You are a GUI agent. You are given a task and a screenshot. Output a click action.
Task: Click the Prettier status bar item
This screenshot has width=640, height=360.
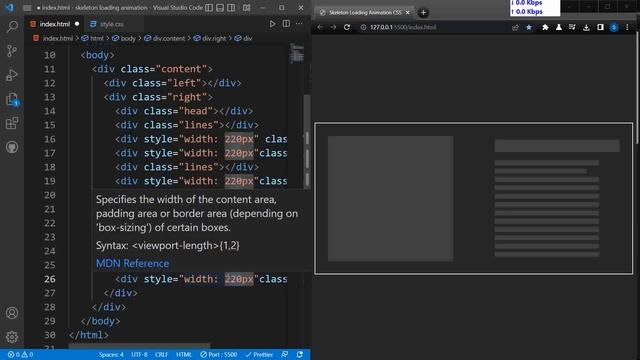click(259, 355)
